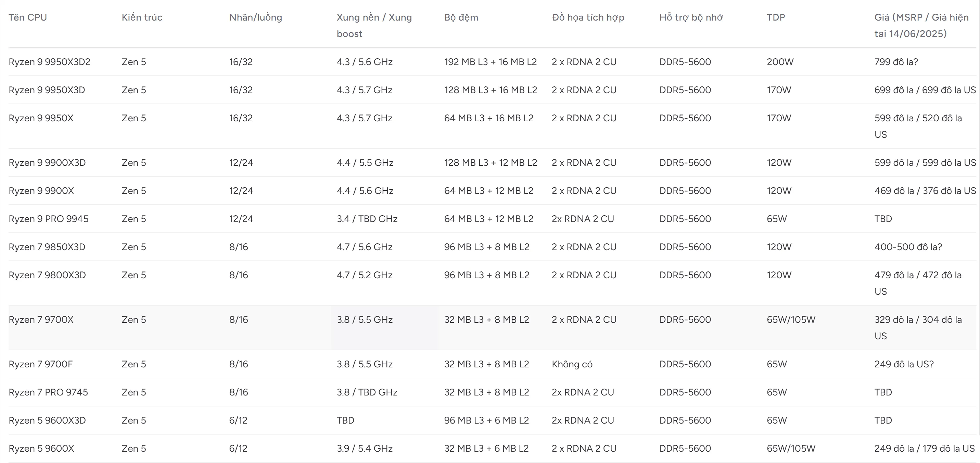Click the 400-500 đô la? price cell
980x463 pixels.
[x=908, y=247]
